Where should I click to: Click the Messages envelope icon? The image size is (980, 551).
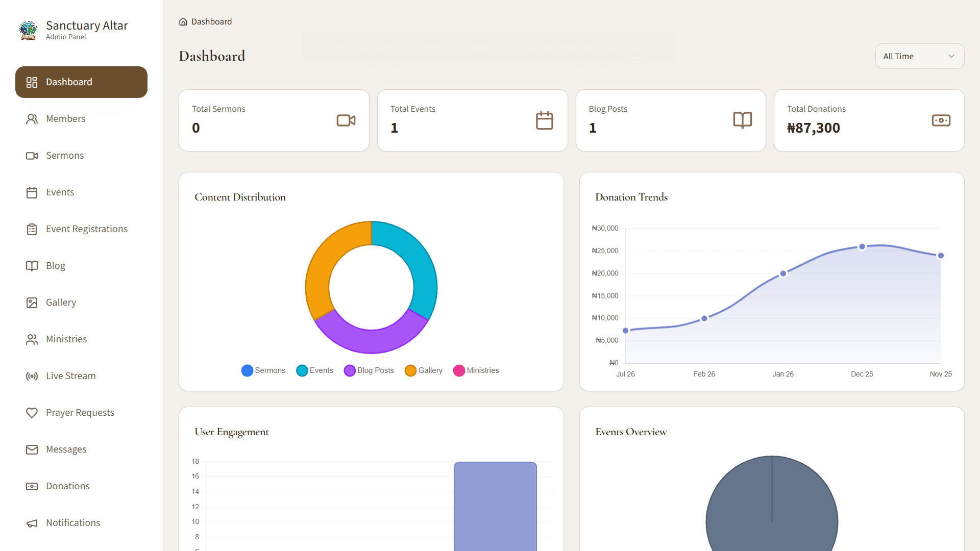tap(32, 449)
